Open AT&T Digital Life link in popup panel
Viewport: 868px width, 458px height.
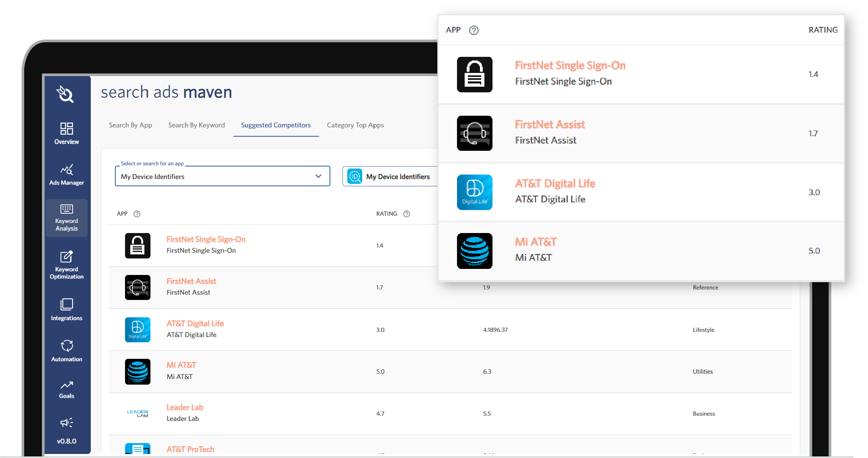(x=555, y=183)
